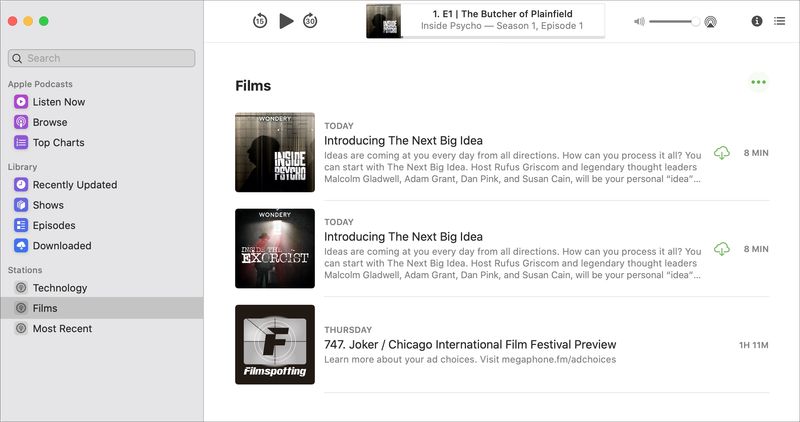
Task: Open second Introducing The Next Big Idea title
Action: point(403,237)
